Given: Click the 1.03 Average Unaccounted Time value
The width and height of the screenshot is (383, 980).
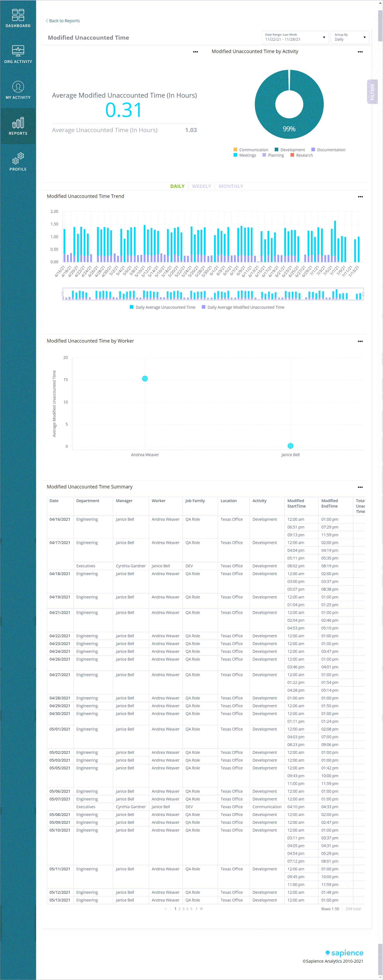Looking at the screenshot, I should (x=191, y=130).
